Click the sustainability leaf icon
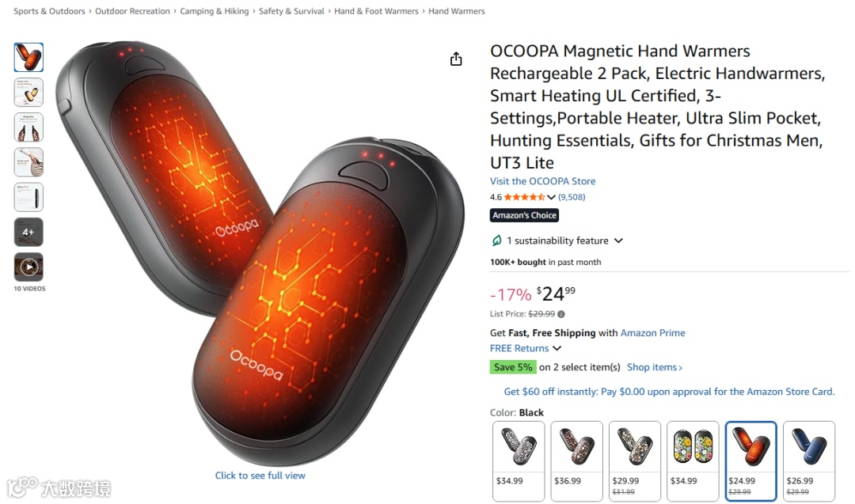 pyautogui.click(x=496, y=241)
